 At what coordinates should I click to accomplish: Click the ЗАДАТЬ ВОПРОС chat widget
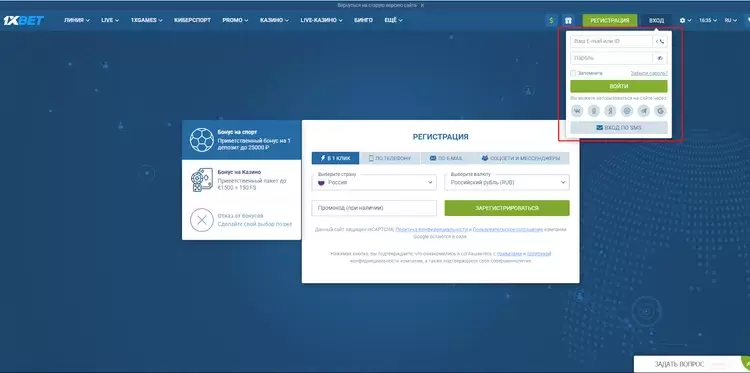click(692, 364)
